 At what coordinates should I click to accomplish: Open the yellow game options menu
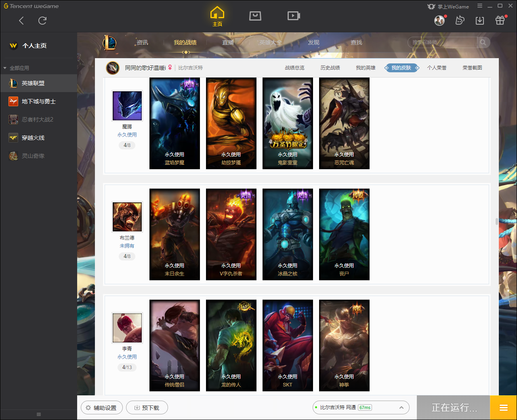point(503,407)
